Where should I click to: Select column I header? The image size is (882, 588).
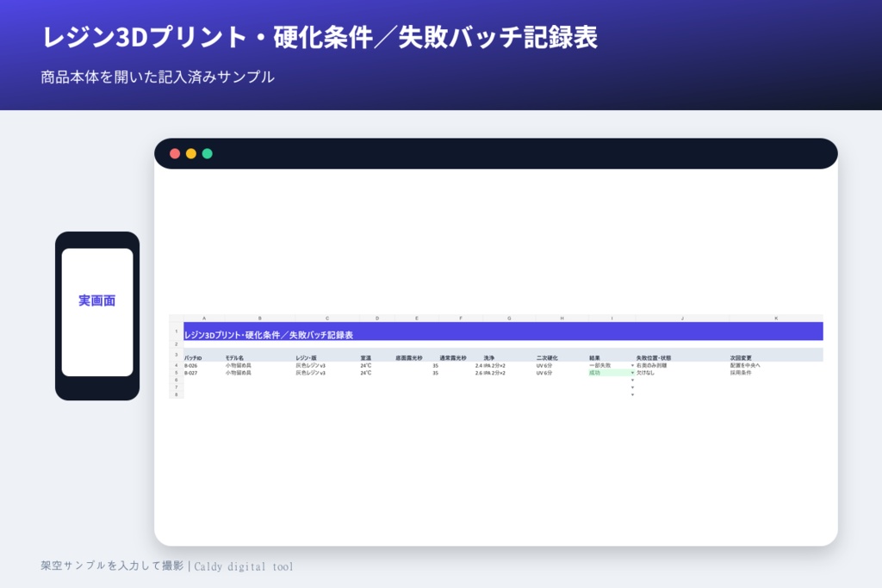[612, 319]
